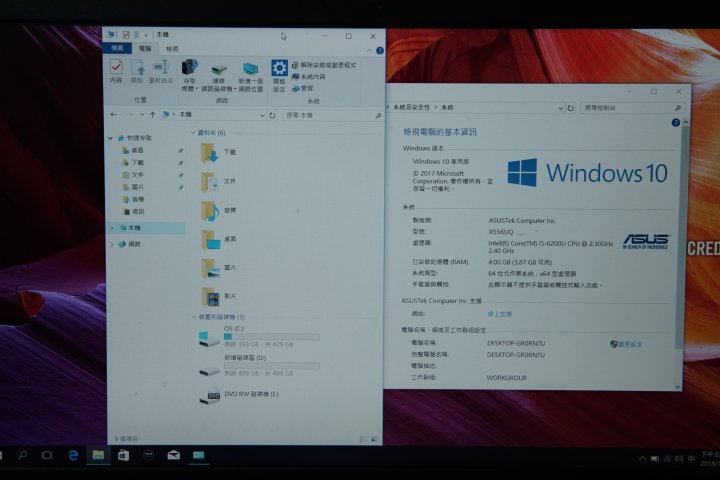
Task: Expand the 網路 network tree node arrow
Action: [x=112, y=244]
